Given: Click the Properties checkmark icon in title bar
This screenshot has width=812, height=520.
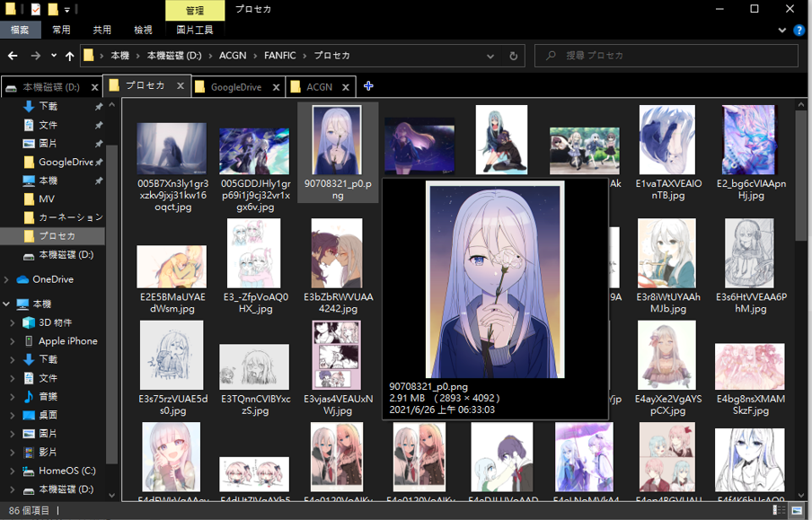Looking at the screenshot, I should point(36,9).
